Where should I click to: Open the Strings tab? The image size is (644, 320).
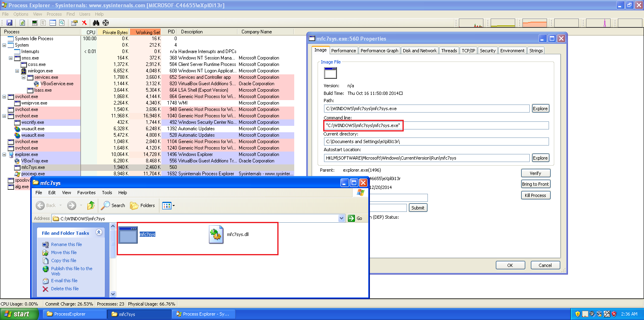536,51
